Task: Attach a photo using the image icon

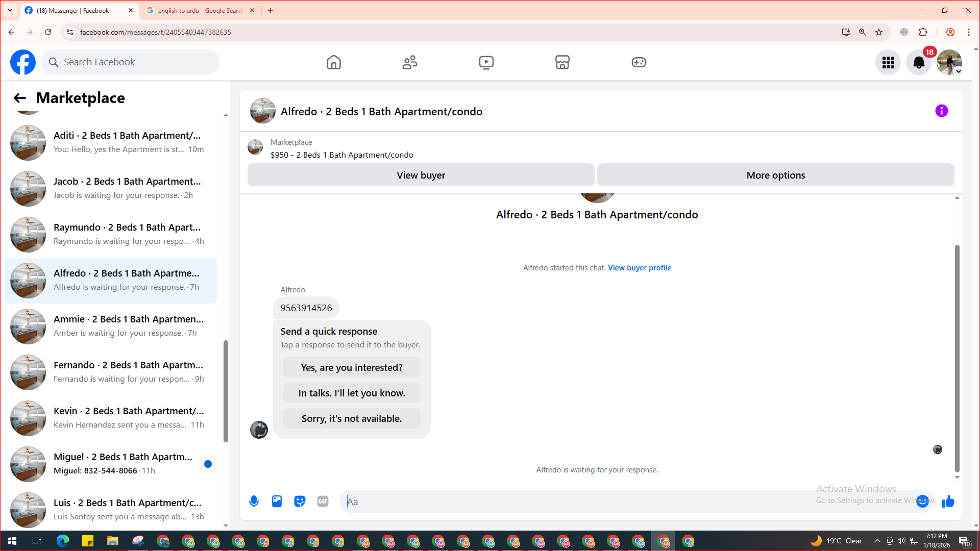Action: (277, 502)
